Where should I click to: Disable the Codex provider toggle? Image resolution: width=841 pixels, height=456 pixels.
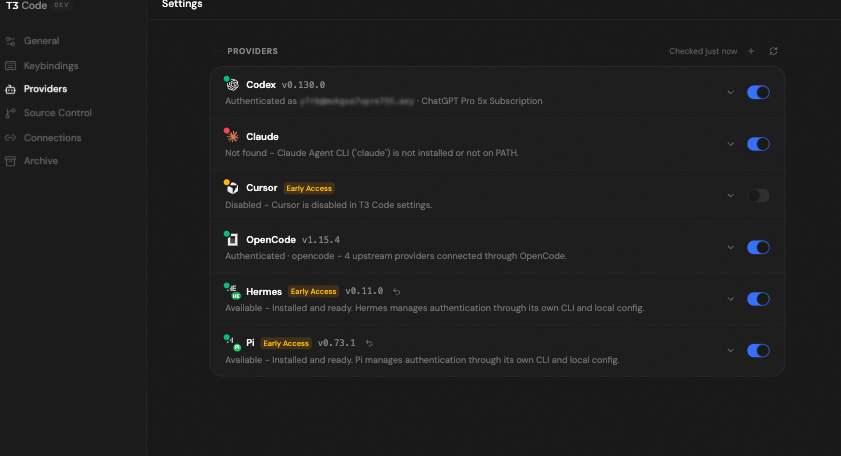point(758,92)
